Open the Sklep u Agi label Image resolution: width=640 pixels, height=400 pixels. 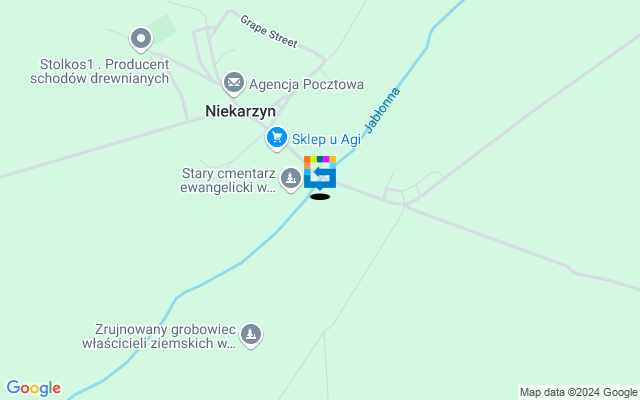click(x=326, y=139)
